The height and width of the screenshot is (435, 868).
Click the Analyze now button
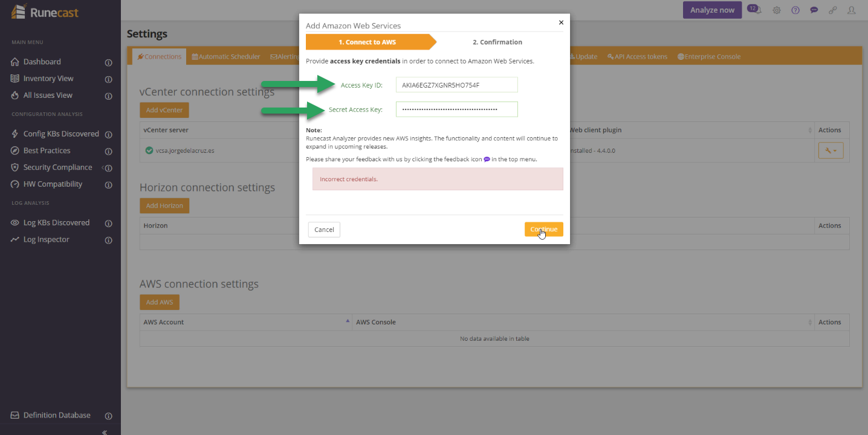(712, 10)
